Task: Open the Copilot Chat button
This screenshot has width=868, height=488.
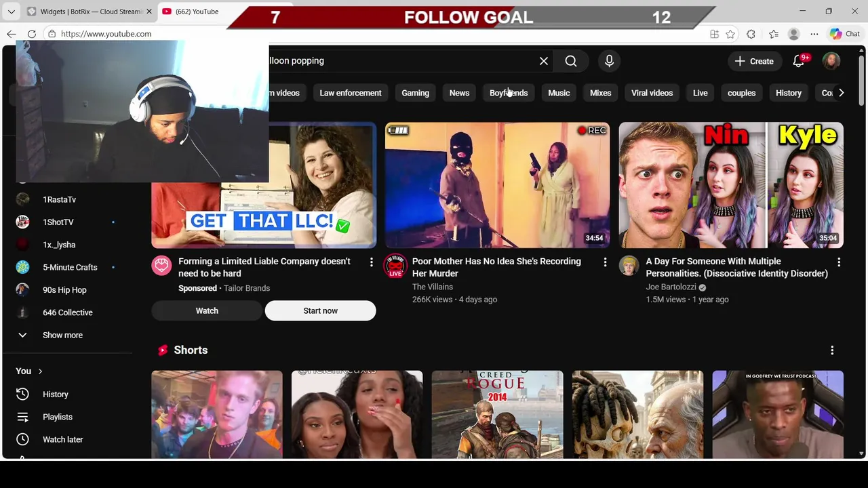Action: click(844, 34)
